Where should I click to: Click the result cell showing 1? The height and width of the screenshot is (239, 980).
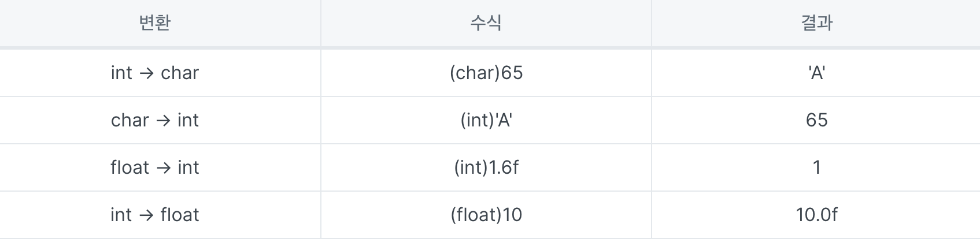(816, 167)
